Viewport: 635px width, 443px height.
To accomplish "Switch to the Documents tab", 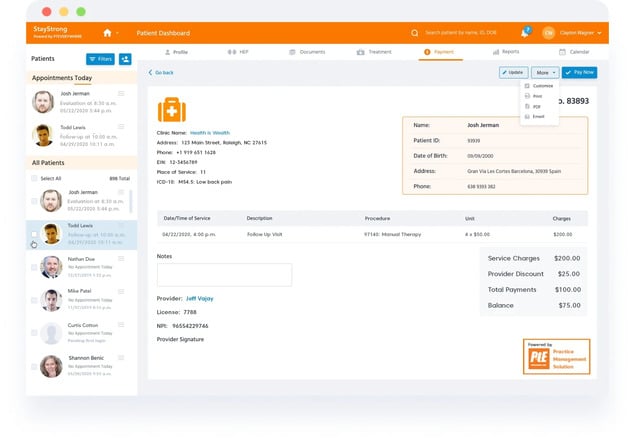I will pyautogui.click(x=307, y=52).
